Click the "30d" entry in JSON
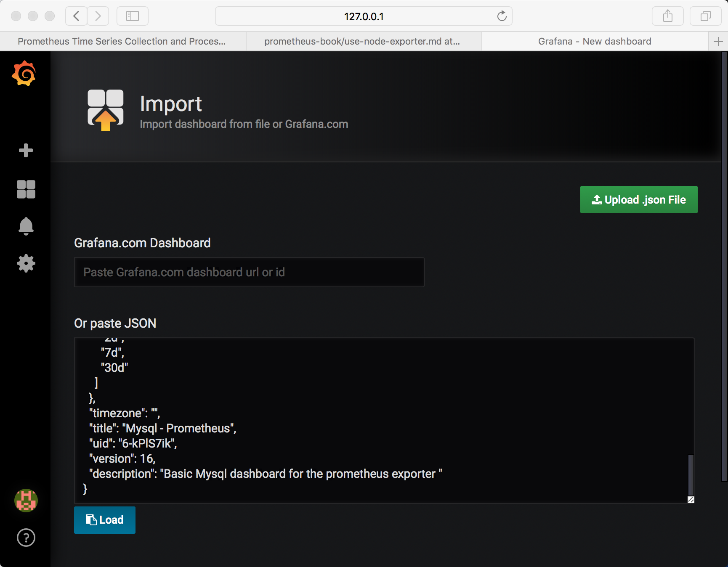Image resolution: width=728 pixels, height=567 pixels. [114, 368]
